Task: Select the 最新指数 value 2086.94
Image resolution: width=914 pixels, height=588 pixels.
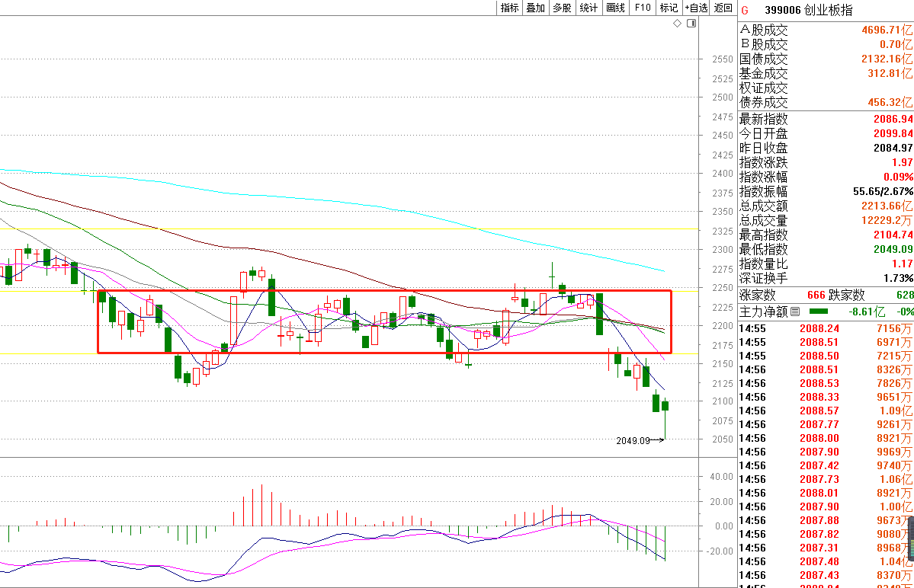Action: pos(893,119)
